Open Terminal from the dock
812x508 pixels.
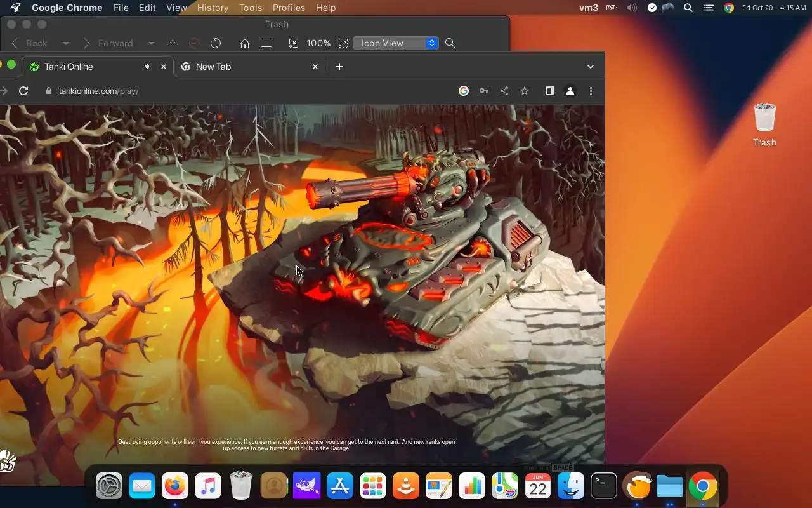[604, 487]
